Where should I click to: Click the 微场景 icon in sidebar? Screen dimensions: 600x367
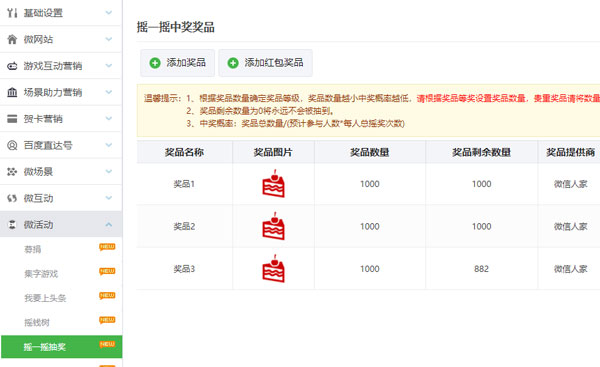[x=12, y=171]
